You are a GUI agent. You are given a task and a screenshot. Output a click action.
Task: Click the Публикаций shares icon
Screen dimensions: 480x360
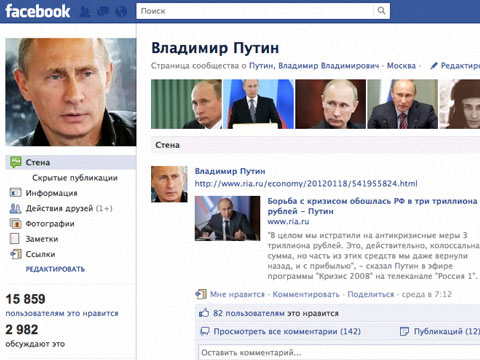(404, 331)
